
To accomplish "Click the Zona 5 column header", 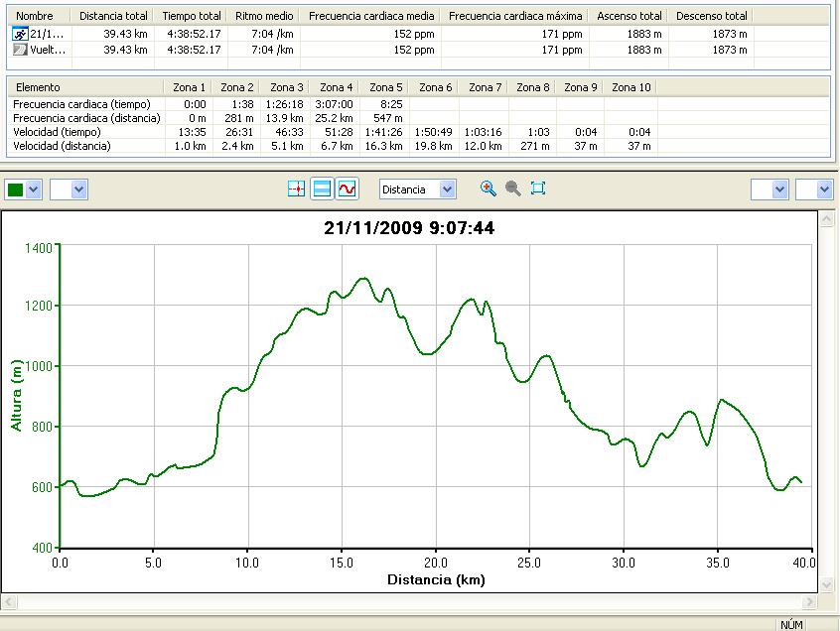I will click(385, 87).
